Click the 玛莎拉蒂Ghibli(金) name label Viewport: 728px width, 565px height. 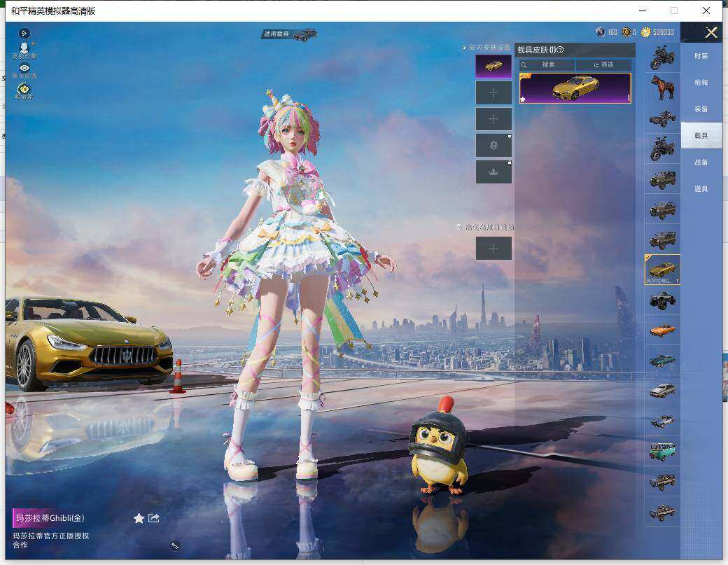(x=50, y=518)
